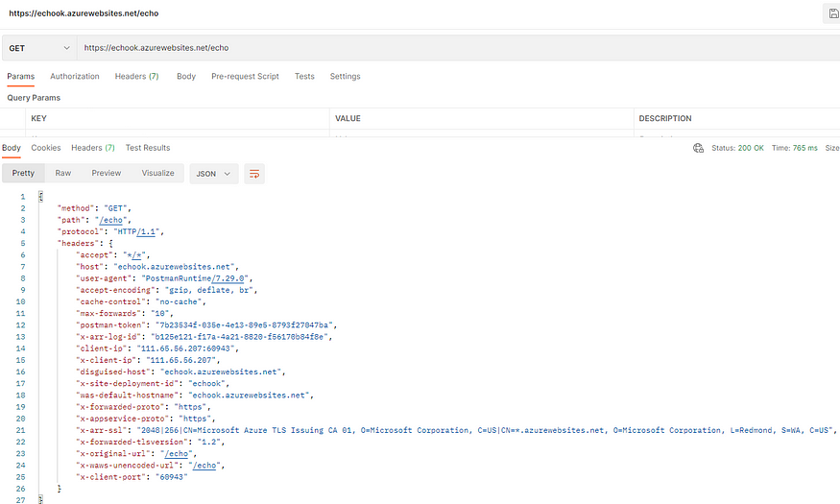Click the "client-ip" line
This screenshot has width=840, height=504.
tap(157, 348)
